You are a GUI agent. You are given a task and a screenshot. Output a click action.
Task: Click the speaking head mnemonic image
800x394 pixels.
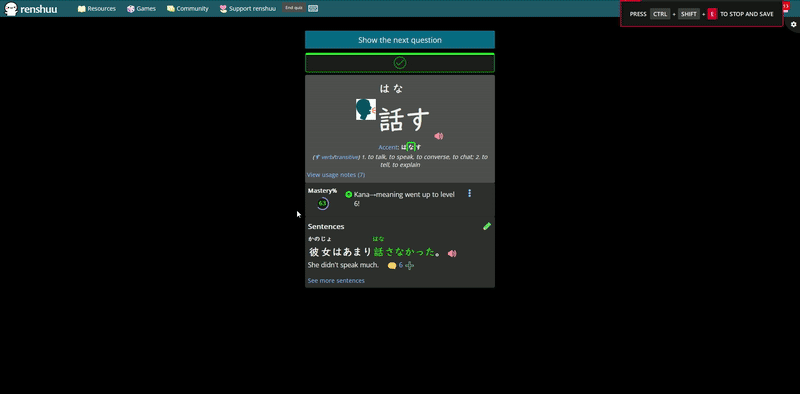pyautogui.click(x=366, y=110)
